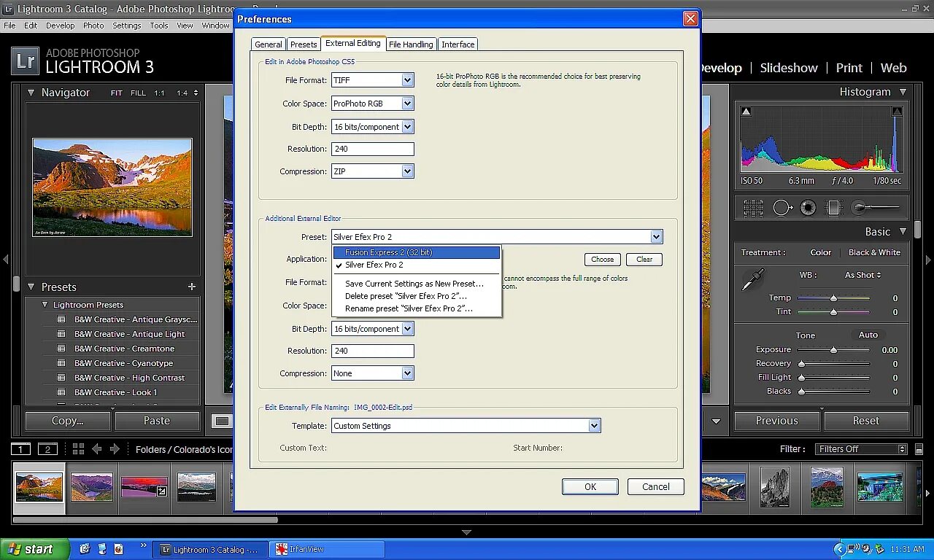This screenshot has width=934, height=560.
Task: Confirm preferences with OK
Action: click(590, 487)
